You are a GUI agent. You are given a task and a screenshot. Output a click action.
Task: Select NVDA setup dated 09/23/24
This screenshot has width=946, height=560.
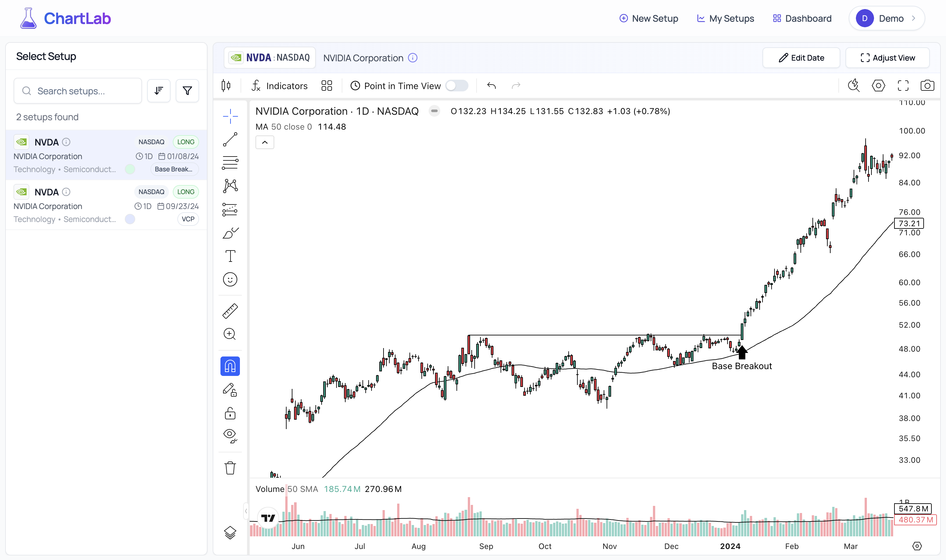coord(106,205)
